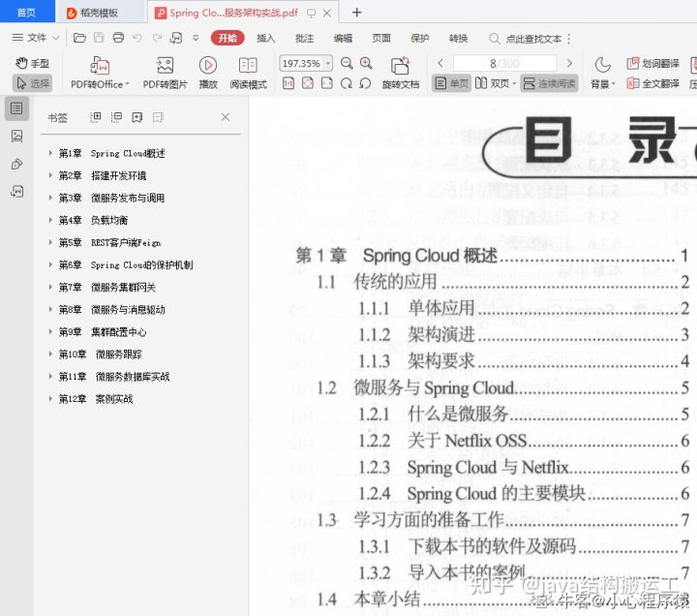The width and height of the screenshot is (697, 616).
Task: Click the undo arrow icon
Action: [137, 38]
